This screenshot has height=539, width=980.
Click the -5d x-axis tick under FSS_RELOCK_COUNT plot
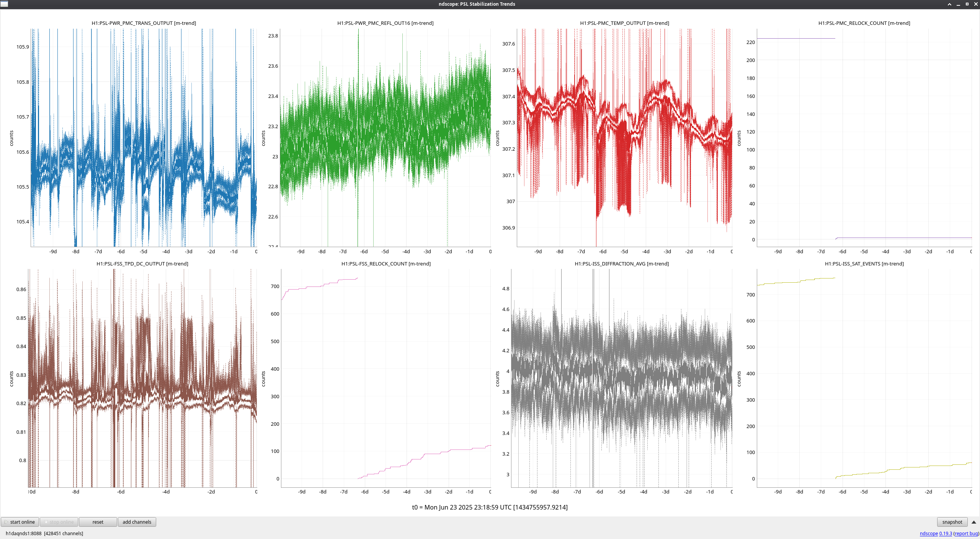385,492
